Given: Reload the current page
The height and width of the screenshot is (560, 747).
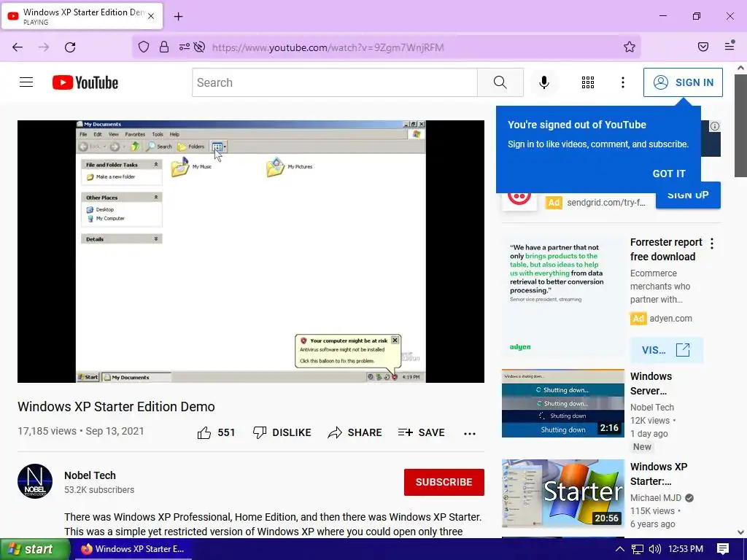Looking at the screenshot, I should [x=70, y=47].
